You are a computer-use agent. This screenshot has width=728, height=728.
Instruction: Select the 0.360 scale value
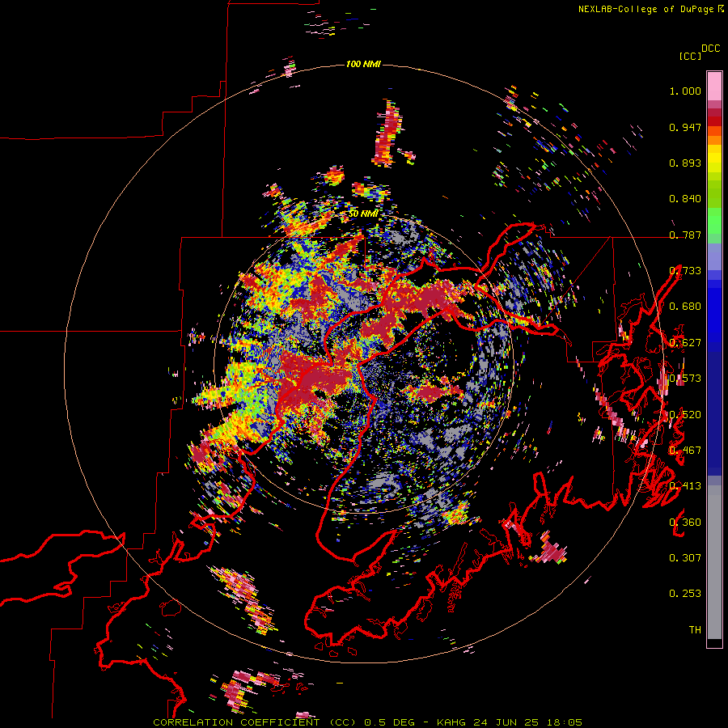[x=685, y=523]
